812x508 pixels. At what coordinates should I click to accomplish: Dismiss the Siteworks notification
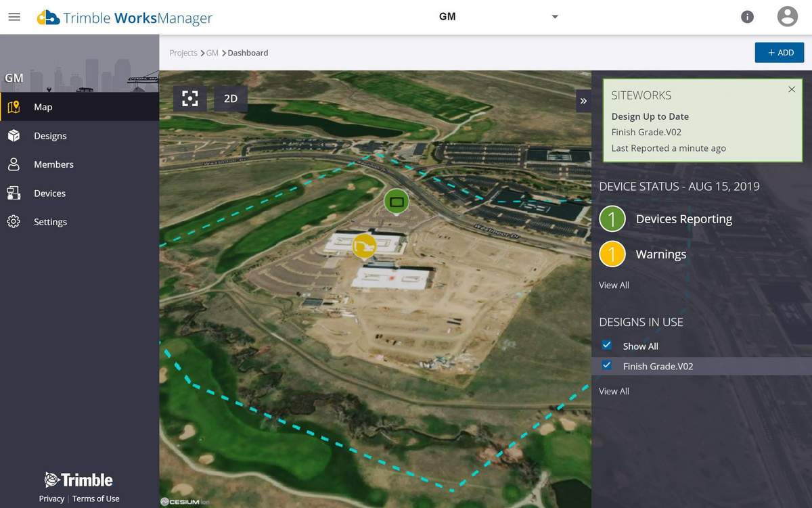click(791, 89)
